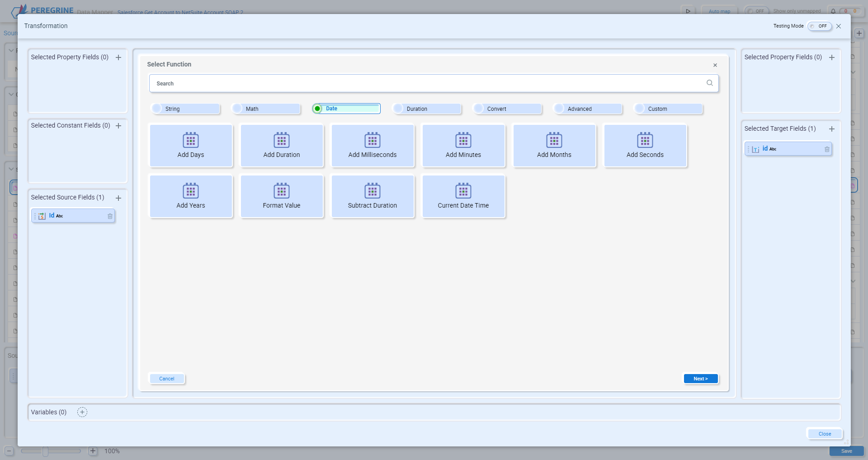The width and height of the screenshot is (868, 460).
Task: Select the String category filter
Action: pyautogui.click(x=185, y=109)
